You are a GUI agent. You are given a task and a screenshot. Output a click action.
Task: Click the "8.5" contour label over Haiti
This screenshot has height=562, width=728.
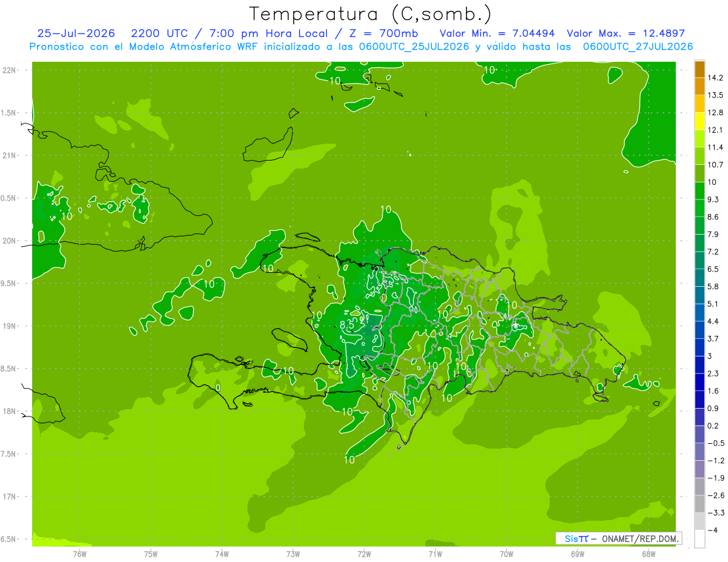pyautogui.click(x=347, y=326)
